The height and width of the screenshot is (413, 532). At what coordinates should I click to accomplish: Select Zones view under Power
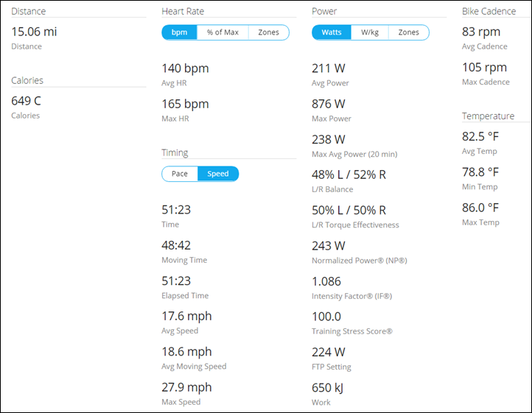[x=408, y=32]
